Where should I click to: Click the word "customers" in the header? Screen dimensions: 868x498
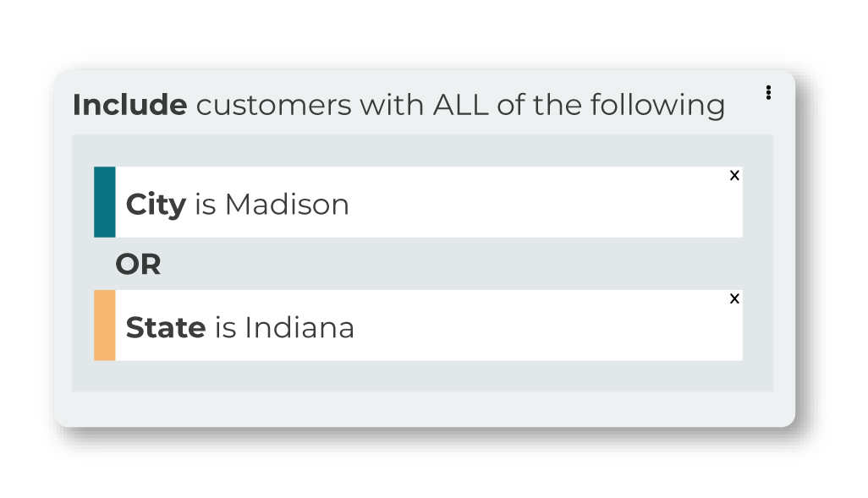coord(274,105)
